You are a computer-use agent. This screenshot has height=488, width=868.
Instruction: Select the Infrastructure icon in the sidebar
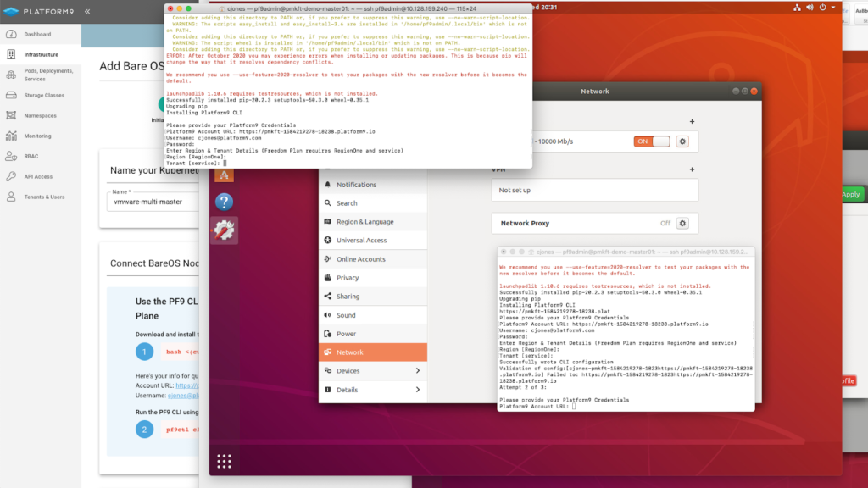(13, 53)
